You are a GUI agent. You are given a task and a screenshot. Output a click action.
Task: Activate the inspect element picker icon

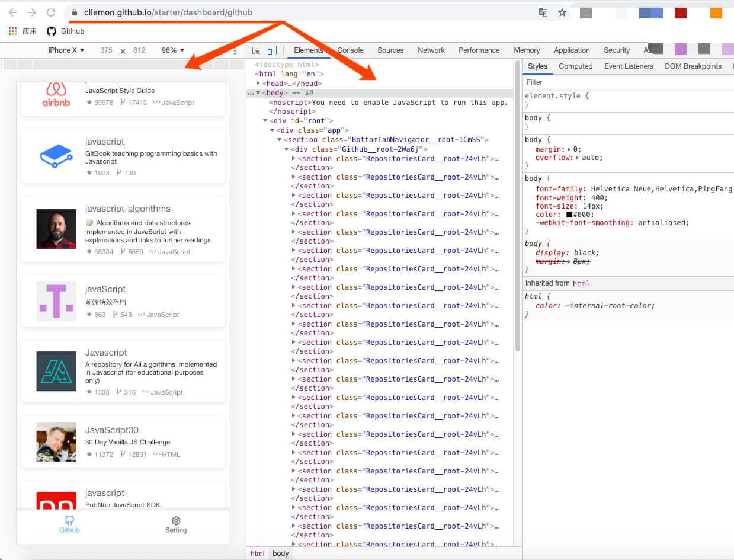tap(257, 50)
